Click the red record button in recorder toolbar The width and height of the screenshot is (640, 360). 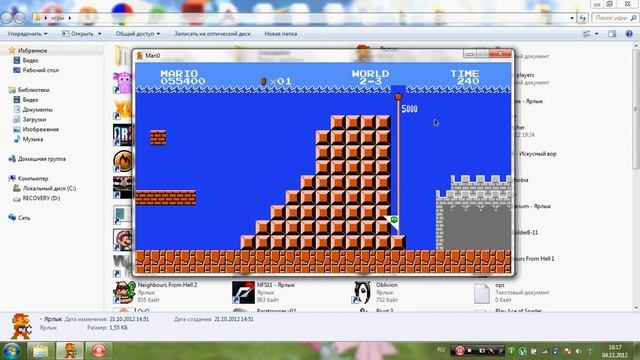tap(459, 351)
